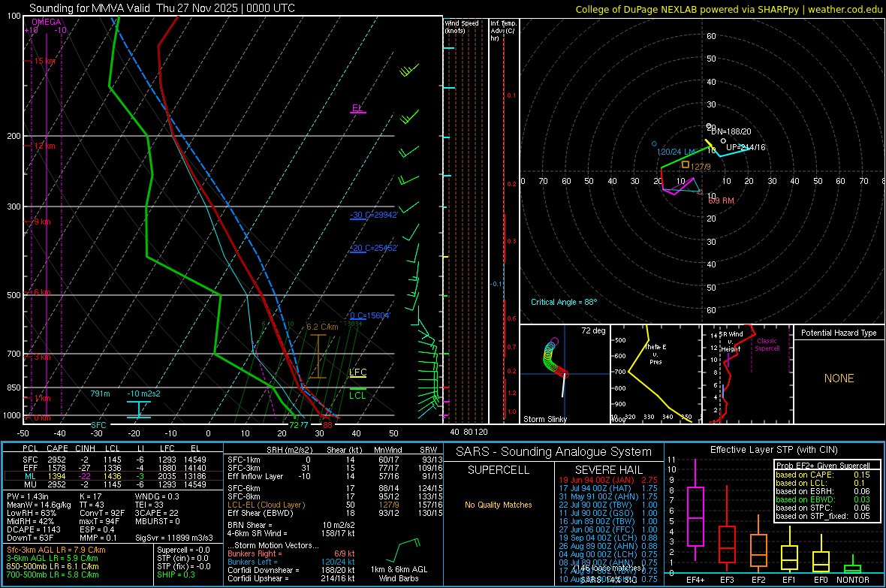Click the magenta OMEGA label
Viewport: 886px width, 588px height.
(47, 22)
